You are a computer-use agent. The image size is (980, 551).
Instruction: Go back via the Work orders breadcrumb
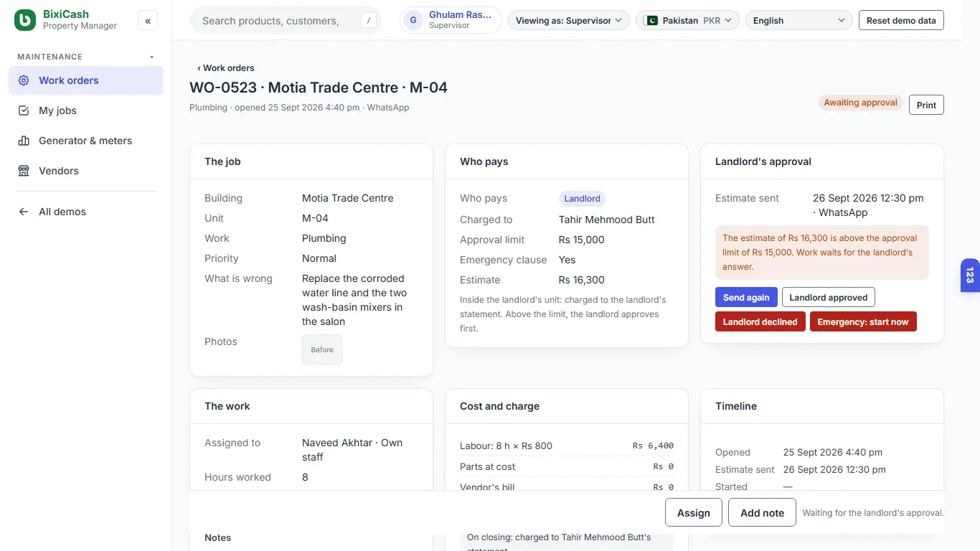pyautogui.click(x=226, y=68)
